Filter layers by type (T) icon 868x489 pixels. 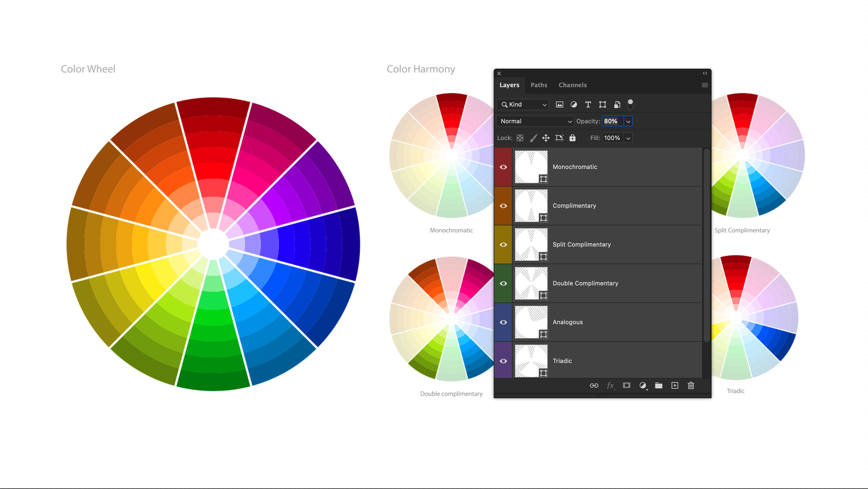[588, 104]
